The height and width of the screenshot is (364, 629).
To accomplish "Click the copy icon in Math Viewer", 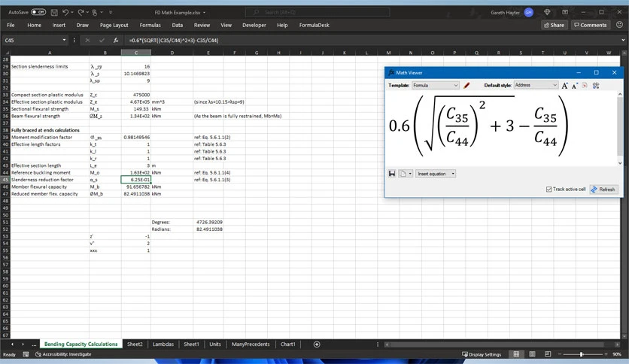I will pyautogui.click(x=403, y=174).
